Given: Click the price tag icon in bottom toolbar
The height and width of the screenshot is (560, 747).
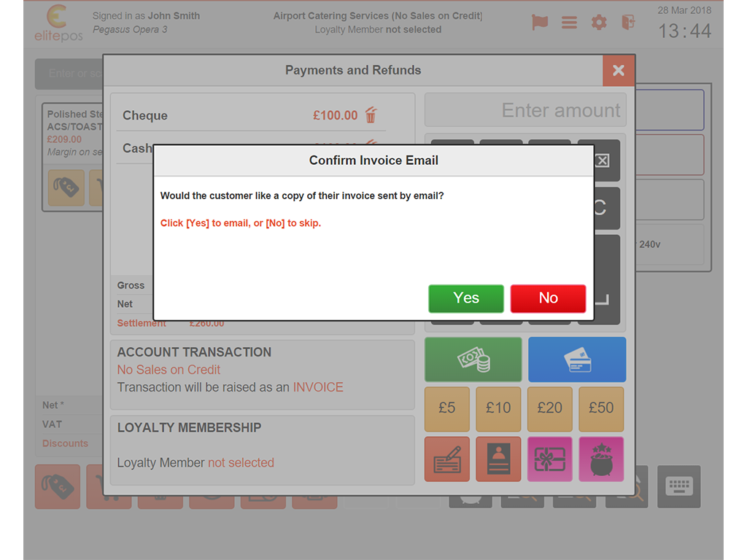Looking at the screenshot, I should click(58, 486).
